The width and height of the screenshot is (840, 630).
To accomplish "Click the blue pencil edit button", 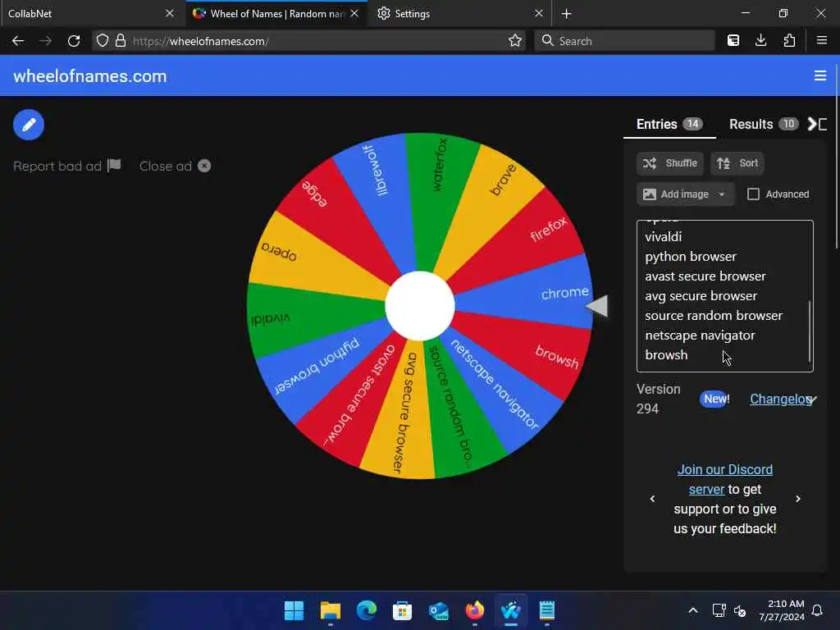I will click(29, 125).
